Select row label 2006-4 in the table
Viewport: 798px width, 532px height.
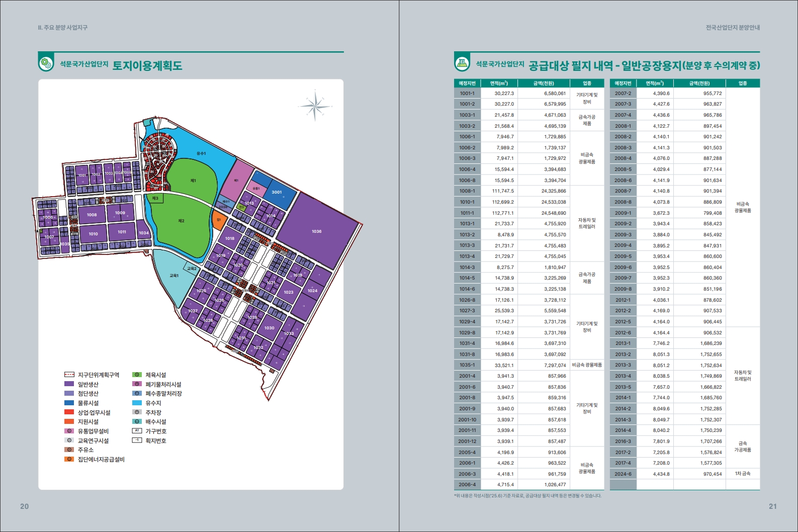tap(467, 485)
